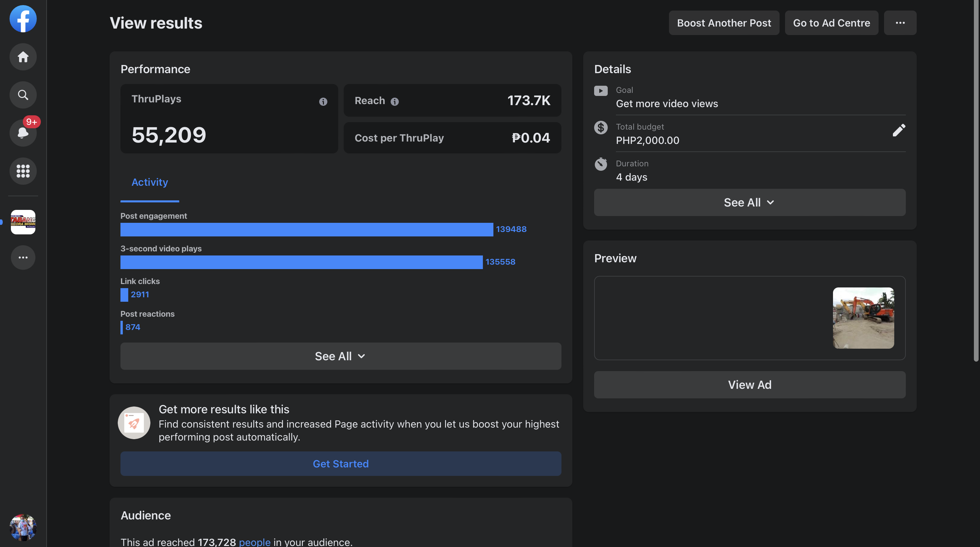This screenshot has height=547, width=980.
Task: Open the search magnifier icon
Action: point(23,95)
